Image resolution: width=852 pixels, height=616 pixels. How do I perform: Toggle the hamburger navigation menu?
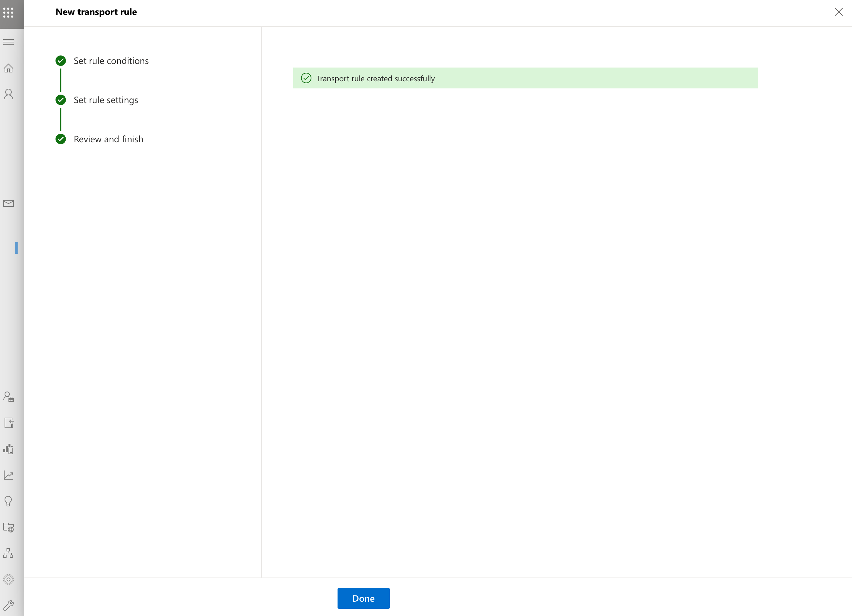click(x=8, y=42)
